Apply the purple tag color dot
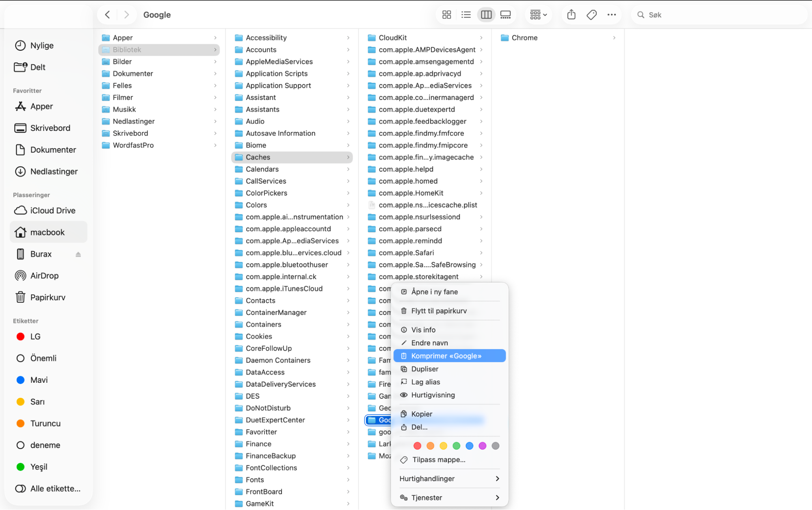 (x=482, y=446)
